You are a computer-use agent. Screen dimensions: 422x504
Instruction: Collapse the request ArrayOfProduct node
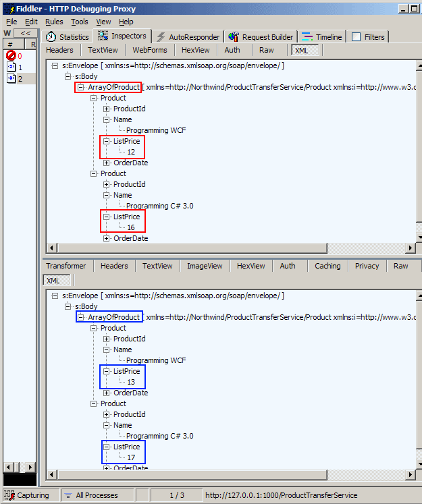pyautogui.click(x=81, y=87)
